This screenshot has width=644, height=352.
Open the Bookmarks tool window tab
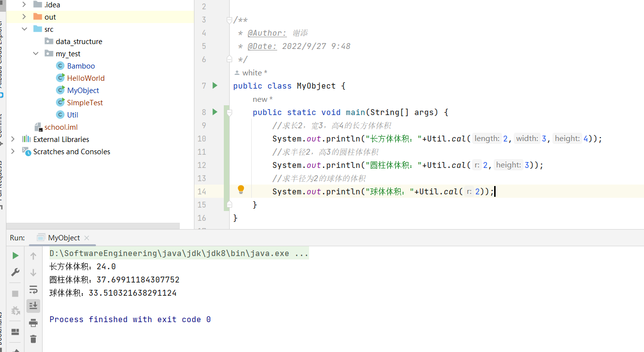[x=2, y=329]
